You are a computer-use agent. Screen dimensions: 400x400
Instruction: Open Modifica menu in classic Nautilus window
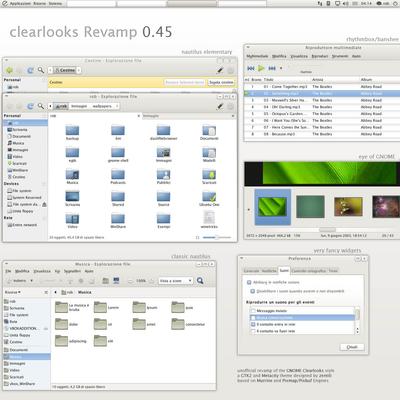pos(22,271)
